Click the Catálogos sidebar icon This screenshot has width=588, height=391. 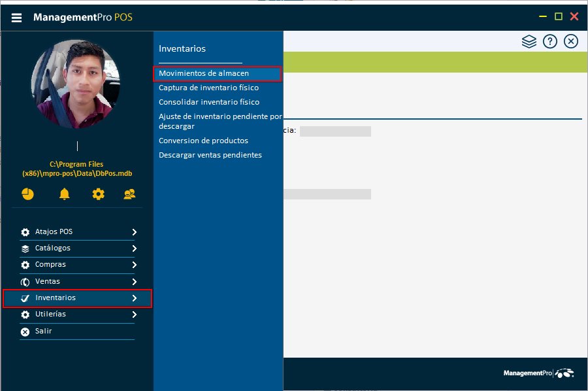point(24,248)
